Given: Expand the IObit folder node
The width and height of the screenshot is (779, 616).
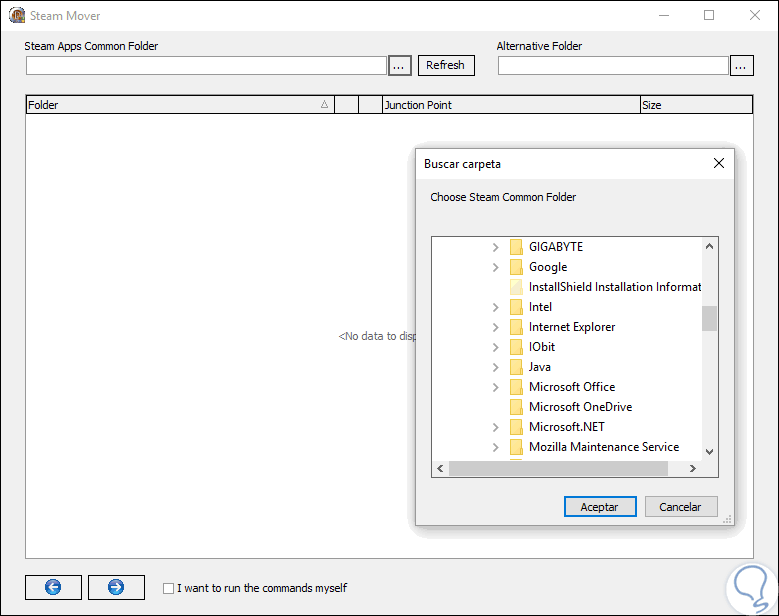Looking at the screenshot, I should [x=495, y=347].
